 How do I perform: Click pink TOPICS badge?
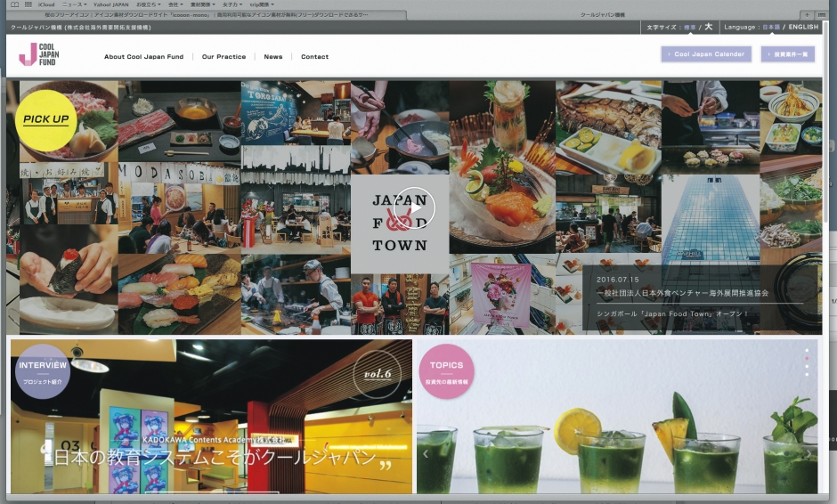pyautogui.click(x=446, y=371)
